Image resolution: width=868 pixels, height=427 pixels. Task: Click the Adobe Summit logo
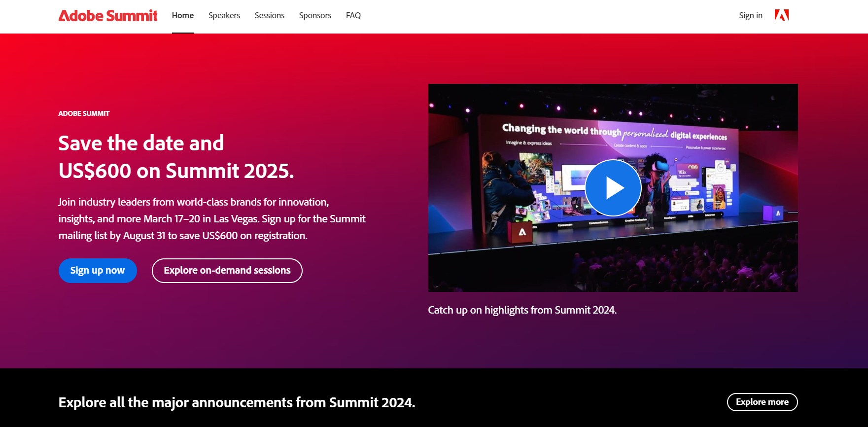pos(108,16)
